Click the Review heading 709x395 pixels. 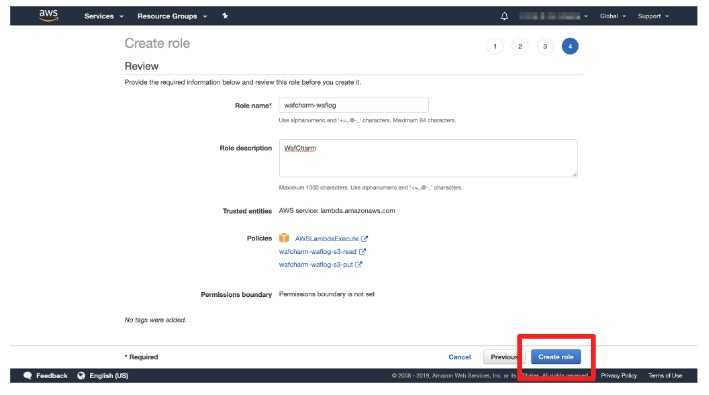click(142, 66)
